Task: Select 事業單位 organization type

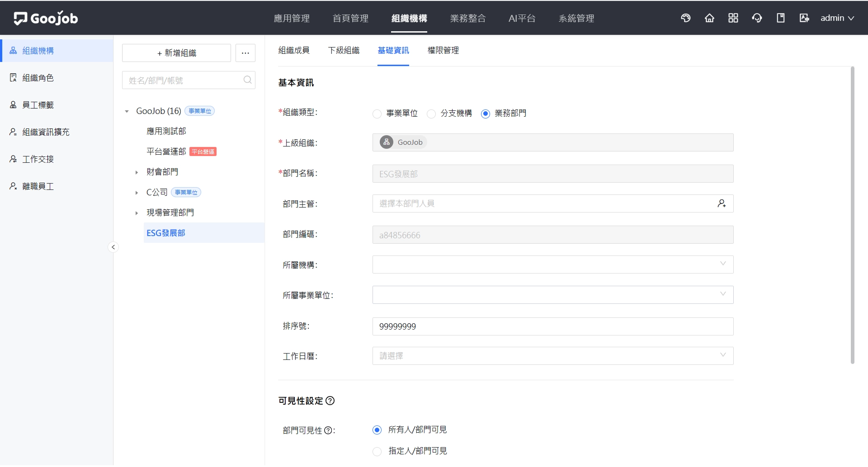Action: [x=377, y=114]
